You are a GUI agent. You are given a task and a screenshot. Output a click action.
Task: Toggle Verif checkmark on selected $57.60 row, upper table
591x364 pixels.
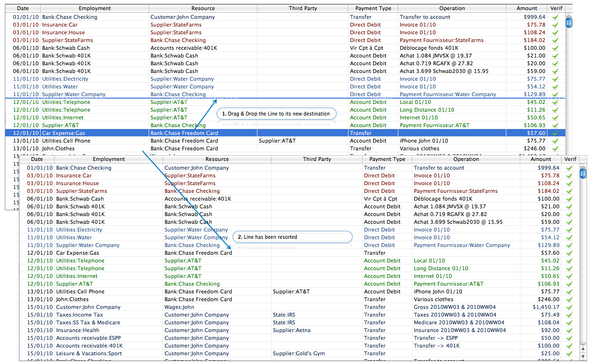point(555,133)
